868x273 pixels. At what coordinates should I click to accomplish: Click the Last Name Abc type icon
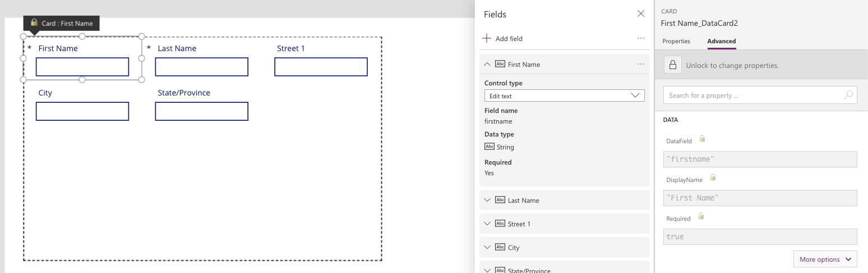click(x=500, y=200)
